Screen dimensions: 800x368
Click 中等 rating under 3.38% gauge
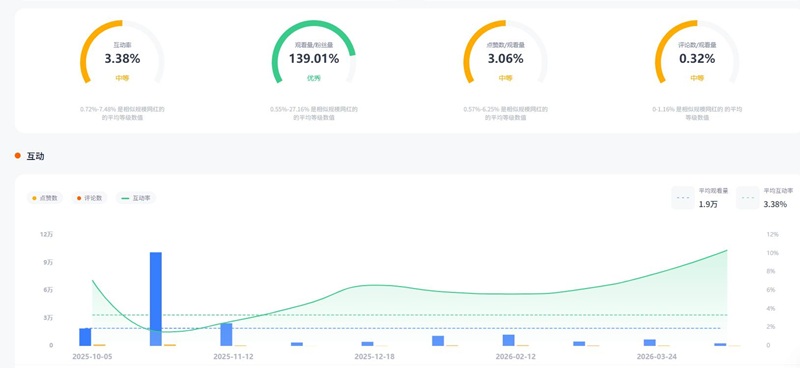pyautogui.click(x=122, y=78)
